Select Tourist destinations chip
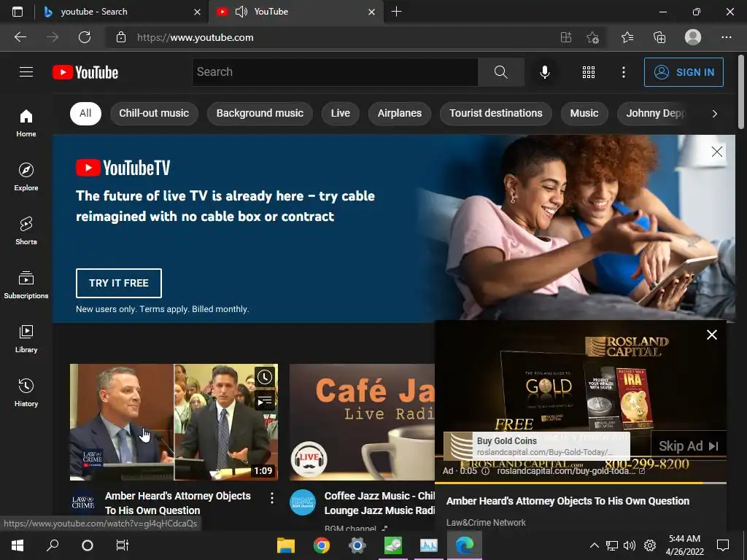The image size is (747, 560). tap(495, 113)
